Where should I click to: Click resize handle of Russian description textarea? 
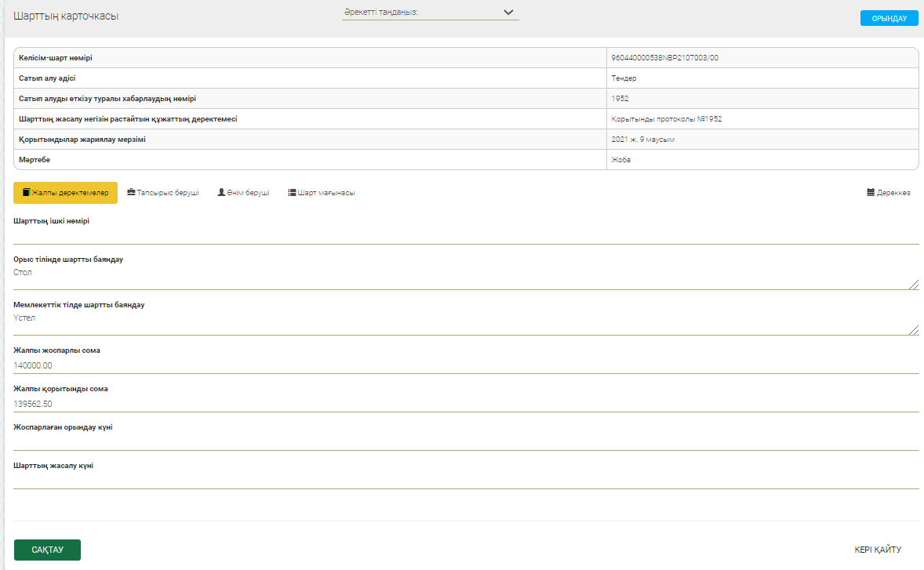914,285
